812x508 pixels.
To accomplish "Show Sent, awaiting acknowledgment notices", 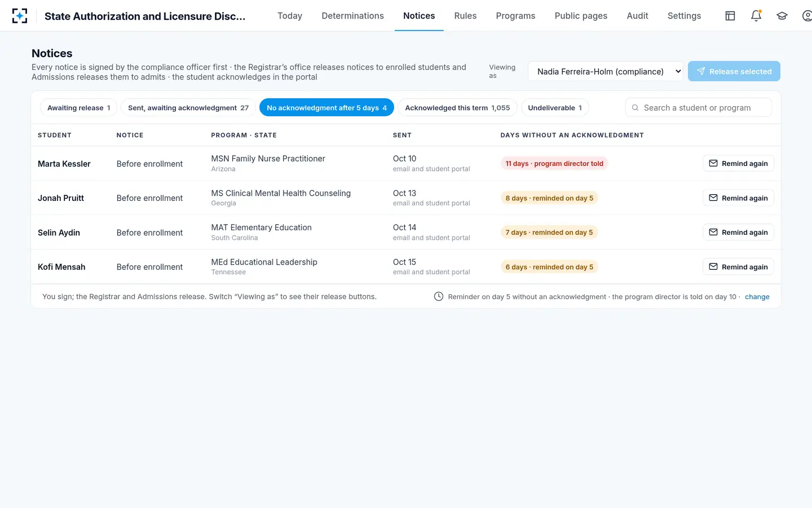I will (188, 108).
